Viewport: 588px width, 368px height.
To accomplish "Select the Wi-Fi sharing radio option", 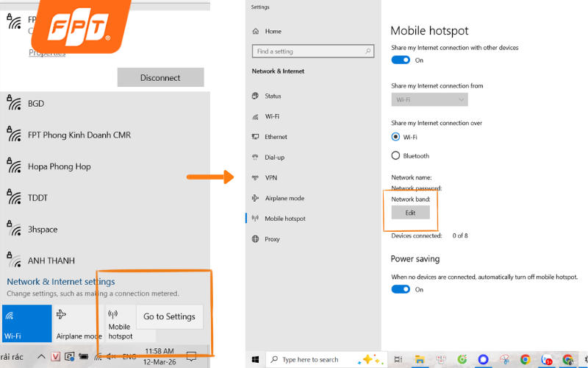I will pos(396,137).
